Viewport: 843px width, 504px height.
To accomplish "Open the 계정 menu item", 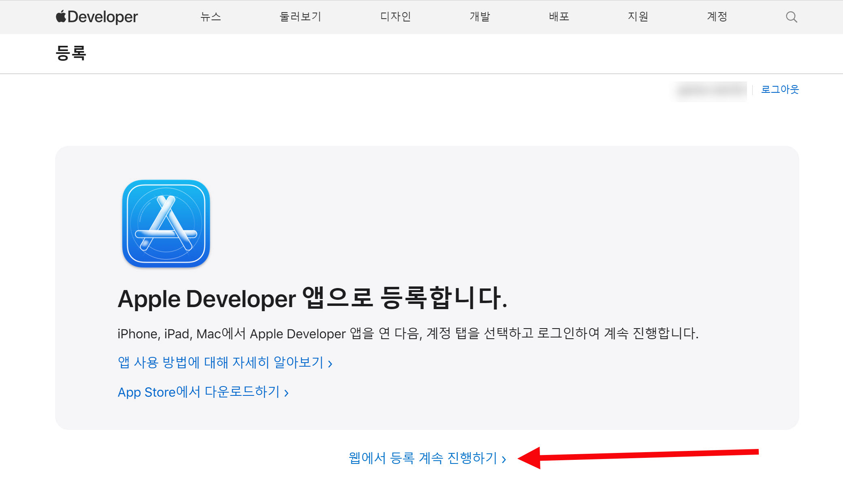I will tap(717, 17).
